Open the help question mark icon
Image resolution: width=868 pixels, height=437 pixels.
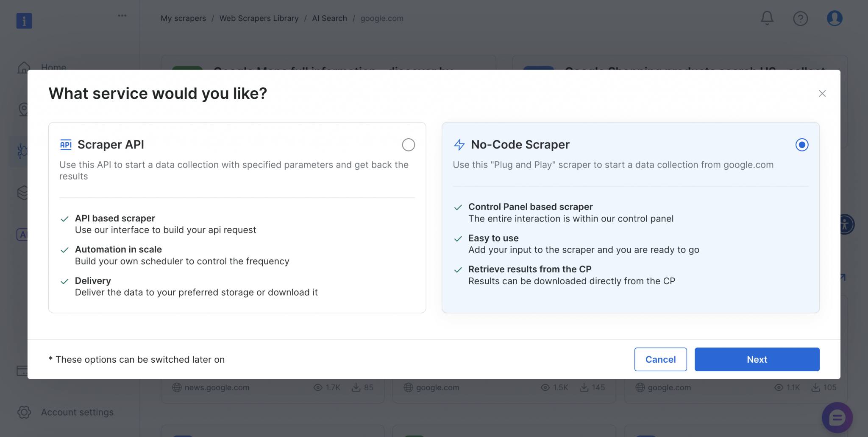tap(800, 19)
